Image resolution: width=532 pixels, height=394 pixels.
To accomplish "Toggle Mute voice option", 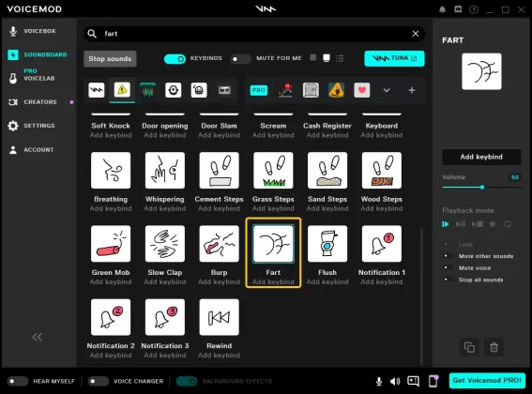I will coord(448,267).
